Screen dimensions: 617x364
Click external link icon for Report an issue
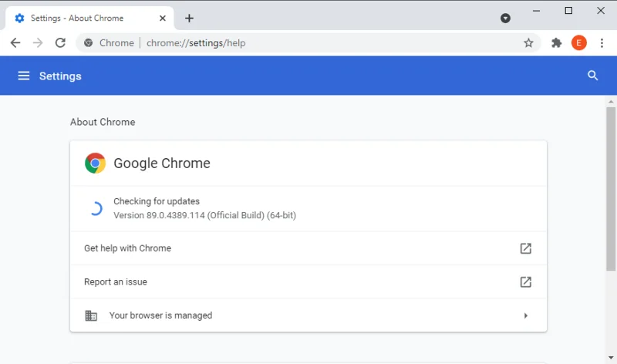click(526, 281)
